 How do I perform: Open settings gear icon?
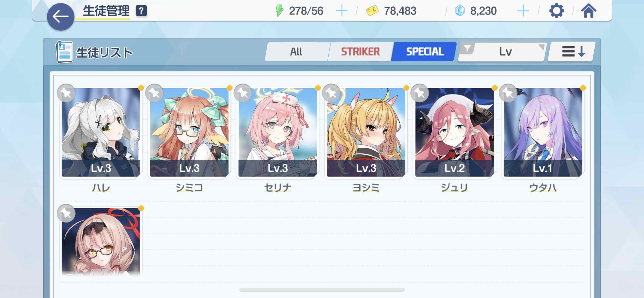point(557,11)
